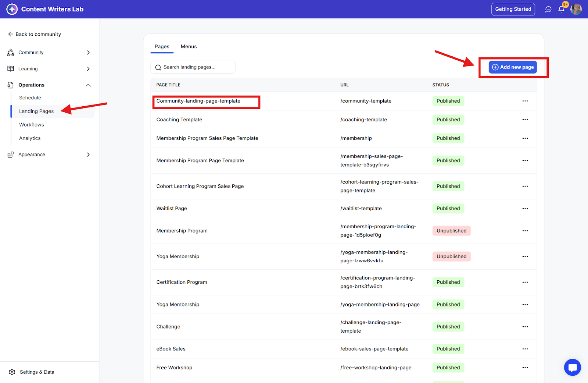
Task: Click the back arrow icon beside Back to community
Action: 10,34
